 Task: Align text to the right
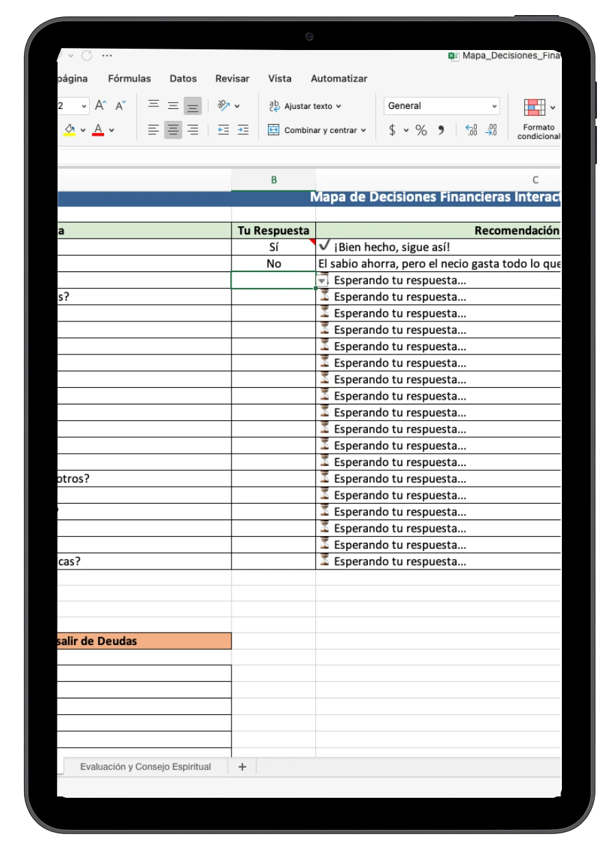coord(193,130)
